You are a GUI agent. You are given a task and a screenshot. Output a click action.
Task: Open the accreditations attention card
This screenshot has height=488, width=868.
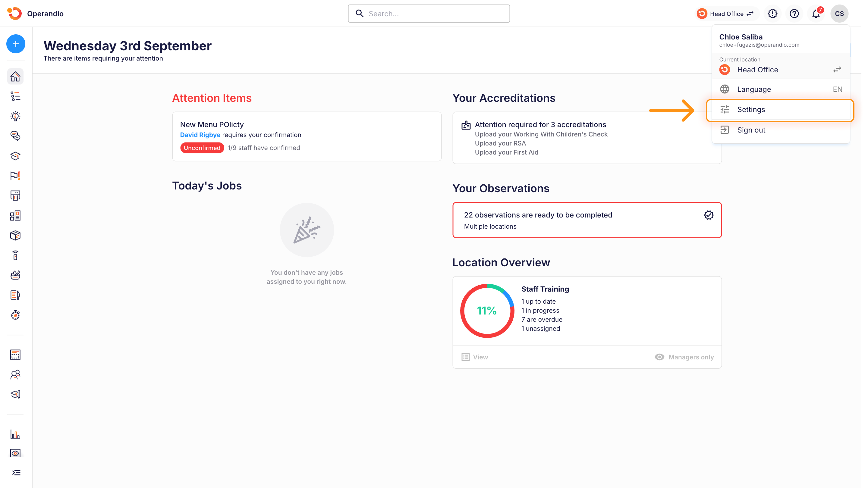pyautogui.click(x=587, y=138)
